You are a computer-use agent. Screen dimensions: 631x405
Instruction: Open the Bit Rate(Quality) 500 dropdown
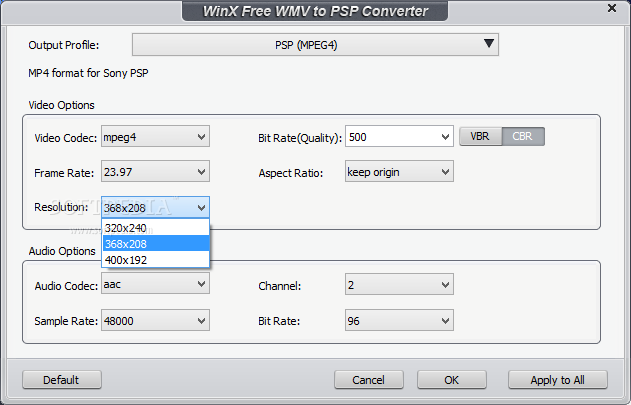coord(399,136)
